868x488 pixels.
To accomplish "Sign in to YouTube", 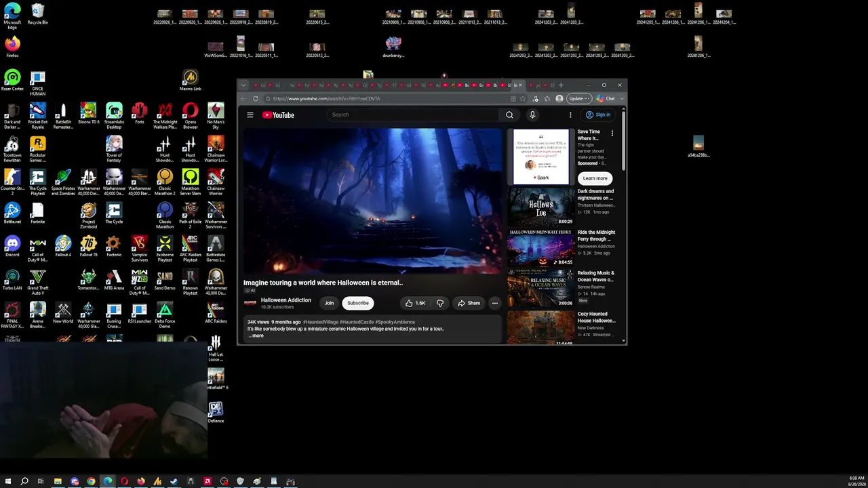I will (598, 115).
